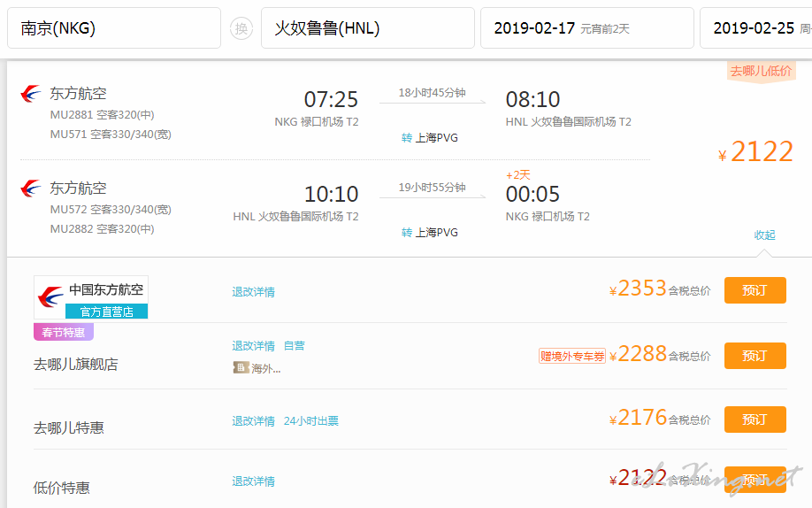Click the China Eastern logo beside MU572
This screenshot has width=812, height=508.
coord(31,189)
